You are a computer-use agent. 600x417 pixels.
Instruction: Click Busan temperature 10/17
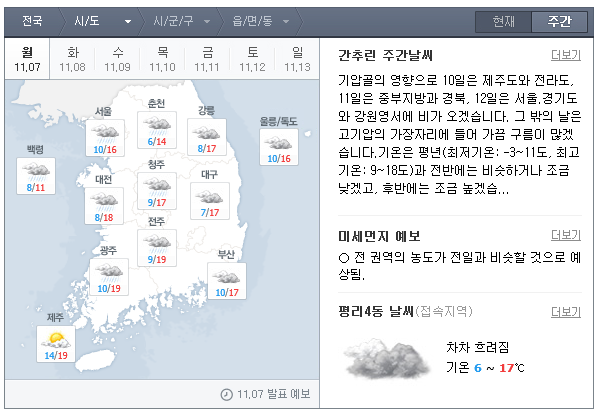(227, 293)
